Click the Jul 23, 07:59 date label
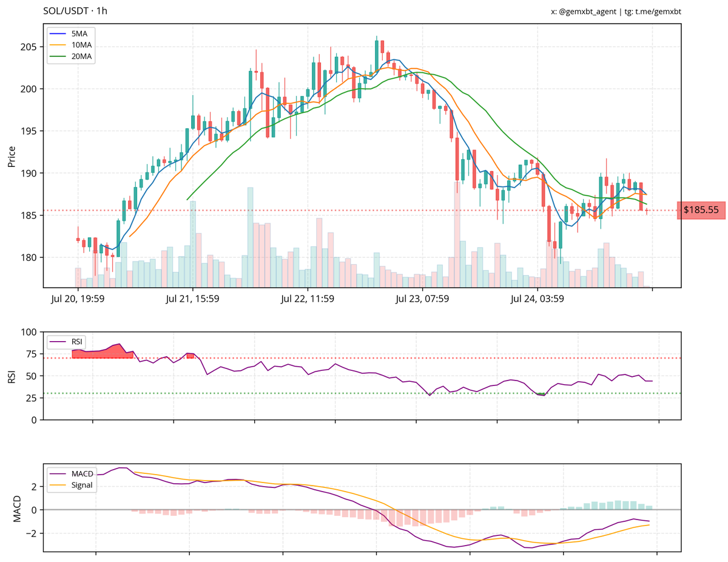Image resolution: width=728 pixels, height=562 pixels. point(422,299)
